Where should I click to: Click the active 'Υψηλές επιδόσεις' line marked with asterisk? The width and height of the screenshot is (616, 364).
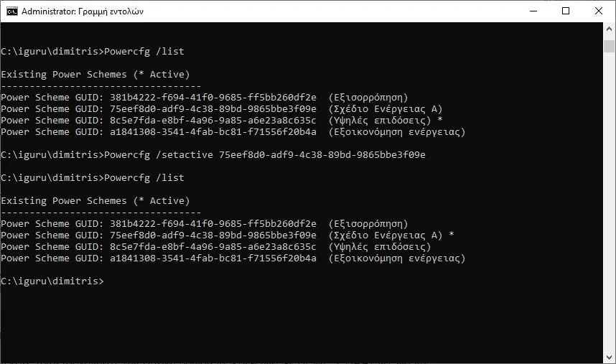coord(221,121)
